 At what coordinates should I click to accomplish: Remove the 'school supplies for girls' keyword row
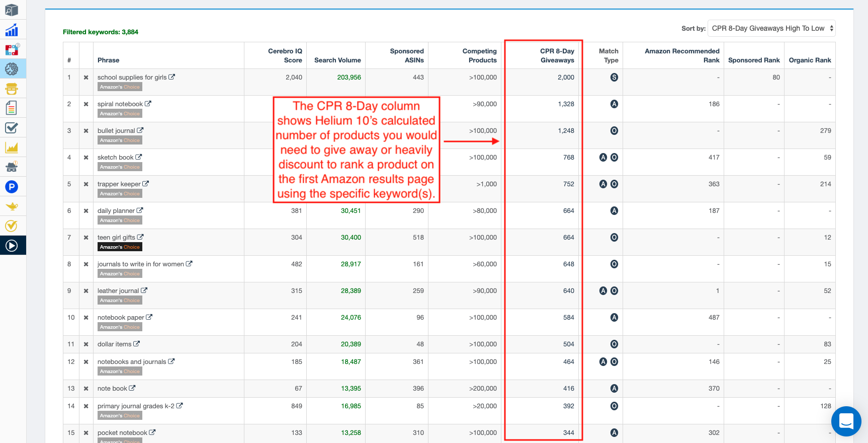tap(86, 78)
